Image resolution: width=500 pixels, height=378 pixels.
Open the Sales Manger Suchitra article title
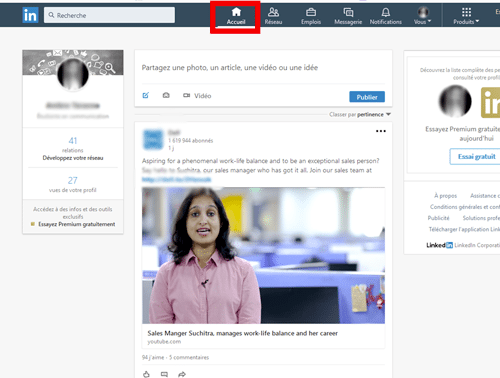[x=242, y=333]
